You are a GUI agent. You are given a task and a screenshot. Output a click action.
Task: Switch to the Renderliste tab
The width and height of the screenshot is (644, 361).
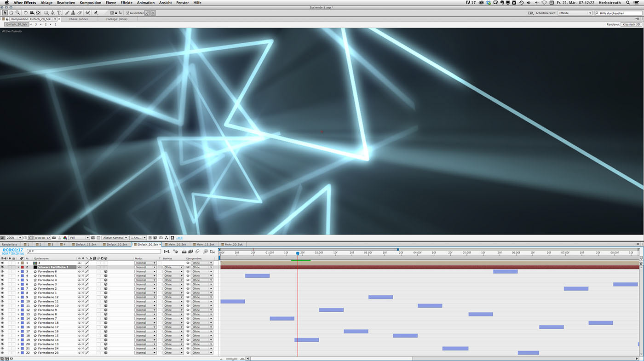pos(9,244)
